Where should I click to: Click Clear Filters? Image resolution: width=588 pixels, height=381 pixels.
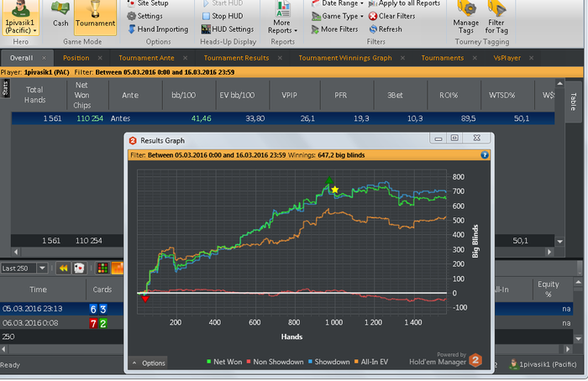[x=392, y=16]
